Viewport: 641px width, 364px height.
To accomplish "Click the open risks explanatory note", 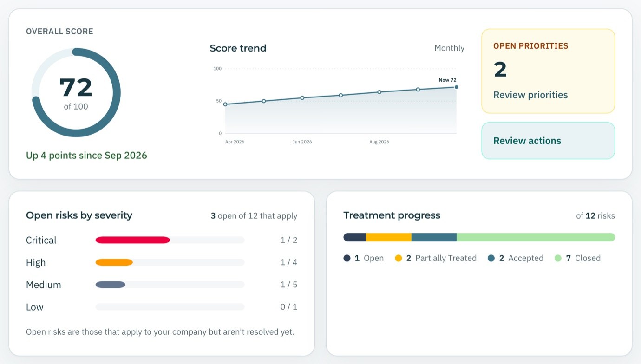I will (160, 332).
